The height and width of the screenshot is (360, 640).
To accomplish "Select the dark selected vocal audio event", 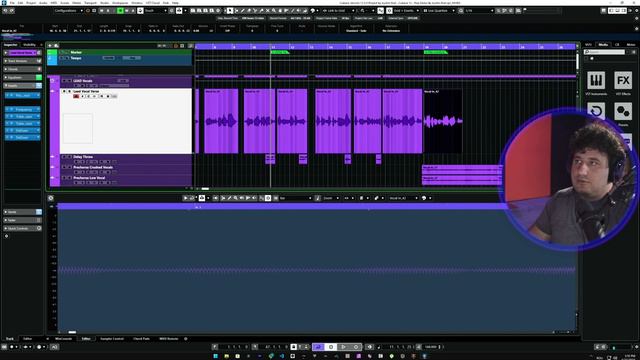I will point(443,121).
